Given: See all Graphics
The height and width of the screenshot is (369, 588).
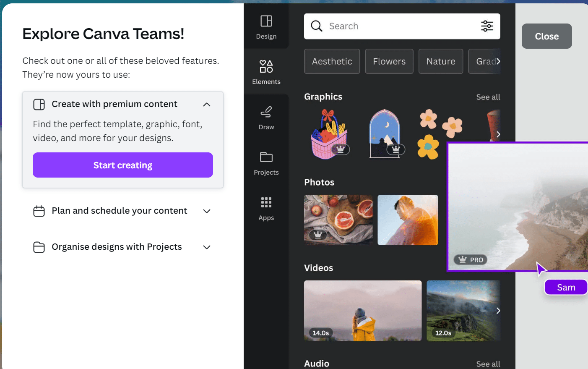Looking at the screenshot, I should [x=488, y=97].
